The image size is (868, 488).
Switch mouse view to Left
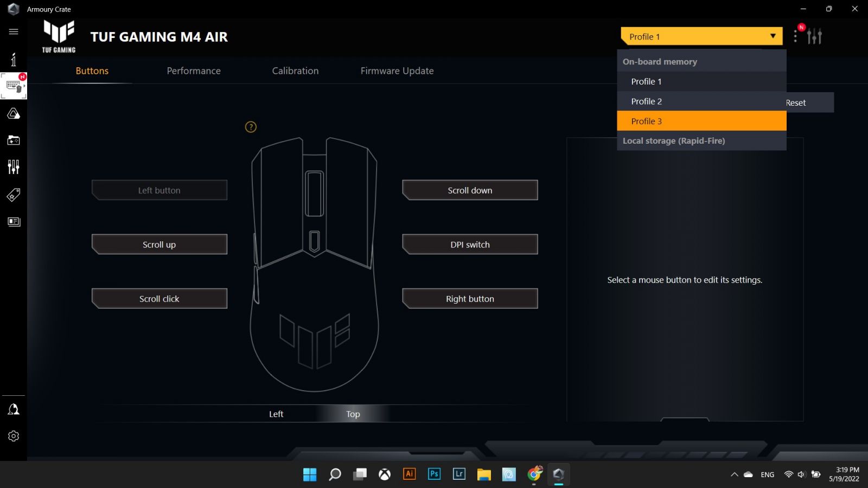click(x=276, y=414)
